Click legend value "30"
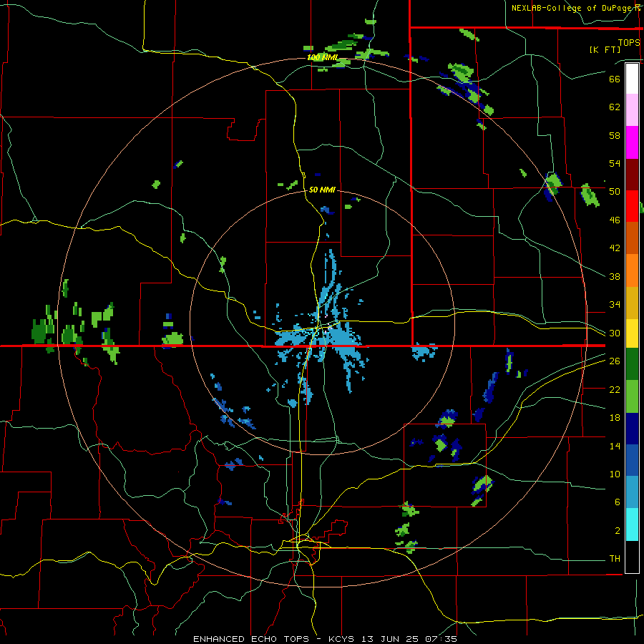This screenshot has height=644, width=644. pyautogui.click(x=615, y=333)
